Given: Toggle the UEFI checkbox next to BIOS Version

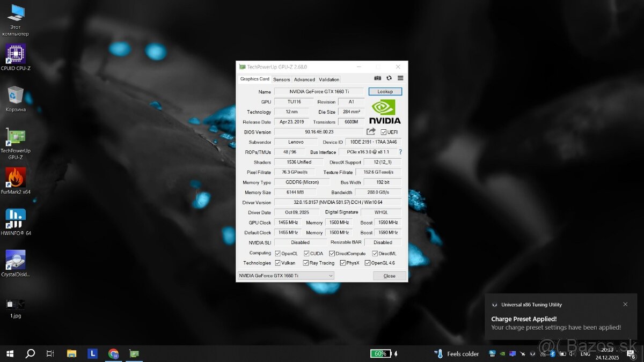Looking at the screenshot, I should click(x=383, y=131).
